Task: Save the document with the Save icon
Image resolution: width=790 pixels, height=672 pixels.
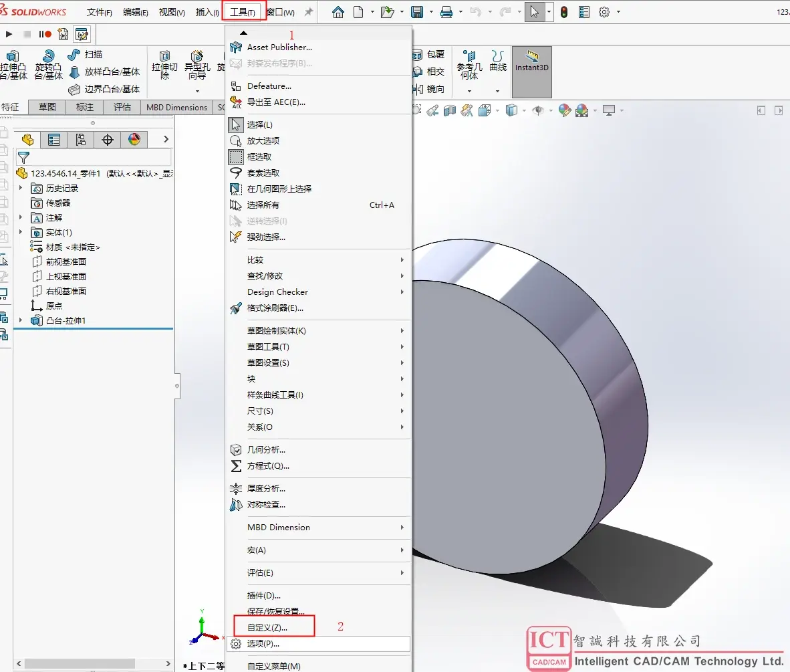Action: [416, 12]
